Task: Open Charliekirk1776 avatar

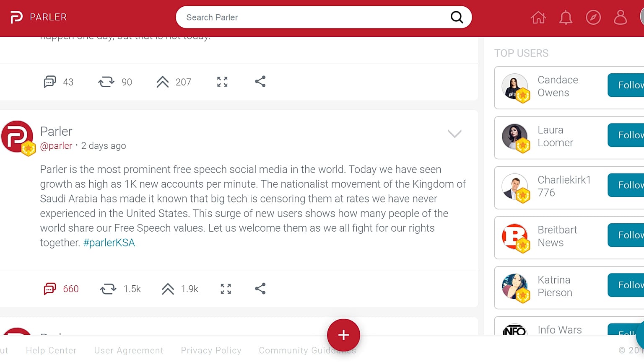Action: click(x=515, y=187)
